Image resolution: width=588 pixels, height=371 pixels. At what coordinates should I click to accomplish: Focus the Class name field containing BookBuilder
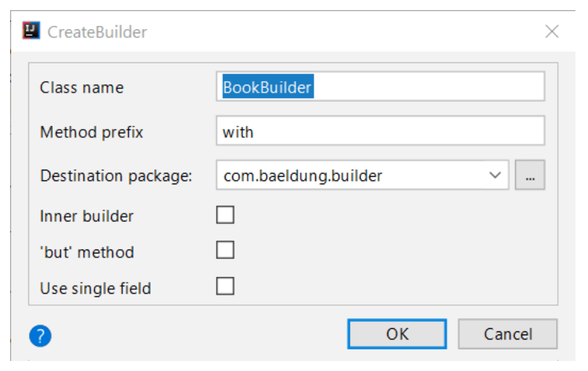point(380,86)
